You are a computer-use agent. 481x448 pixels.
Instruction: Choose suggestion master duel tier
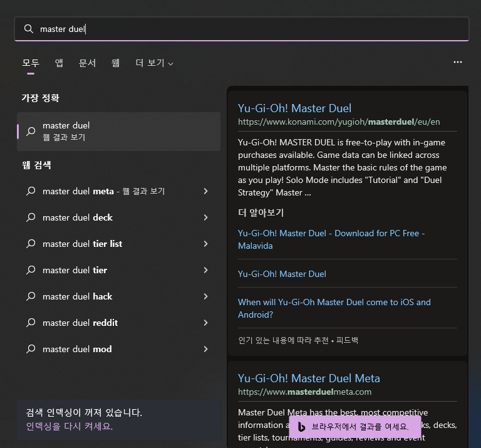pyautogui.click(x=119, y=270)
